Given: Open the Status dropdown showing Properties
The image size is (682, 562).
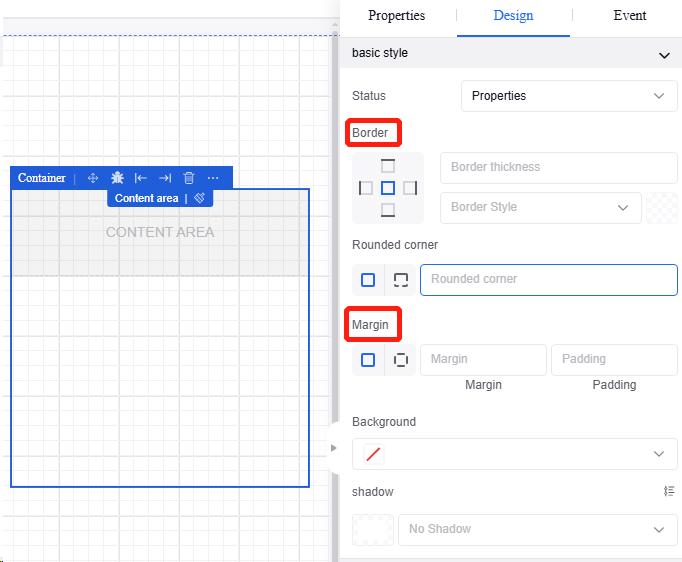Looking at the screenshot, I should click(x=569, y=96).
